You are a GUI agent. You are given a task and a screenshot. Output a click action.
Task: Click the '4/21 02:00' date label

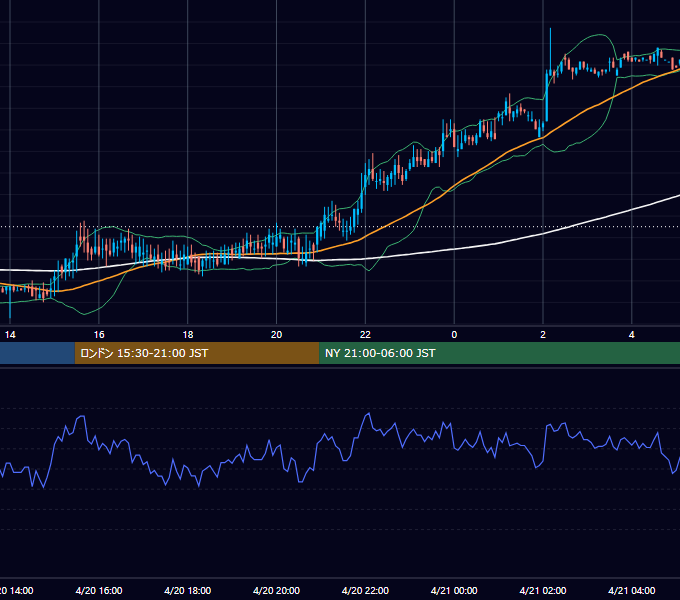pyautogui.click(x=543, y=590)
